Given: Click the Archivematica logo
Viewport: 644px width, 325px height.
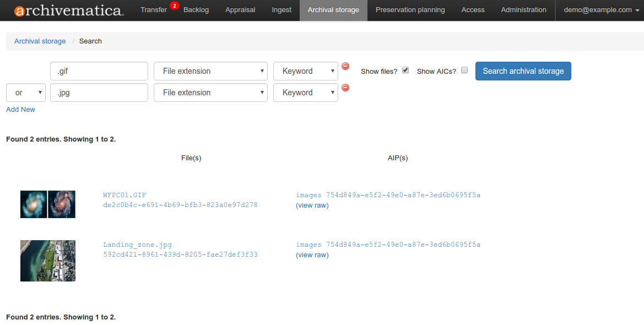Looking at the screenshot, I should click(68, 10).
